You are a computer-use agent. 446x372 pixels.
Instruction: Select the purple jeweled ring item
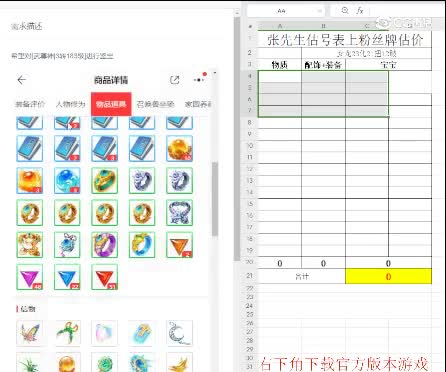(x=104, y=245)
